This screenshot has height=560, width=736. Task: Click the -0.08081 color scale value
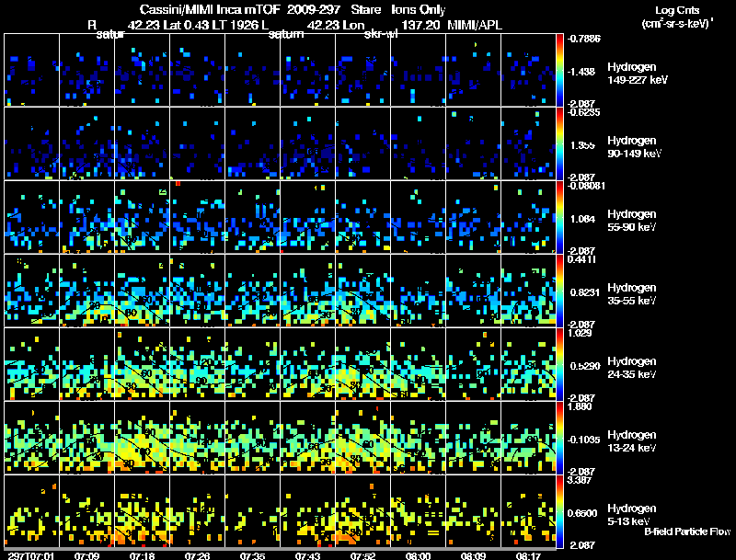[x=586, y=186]
